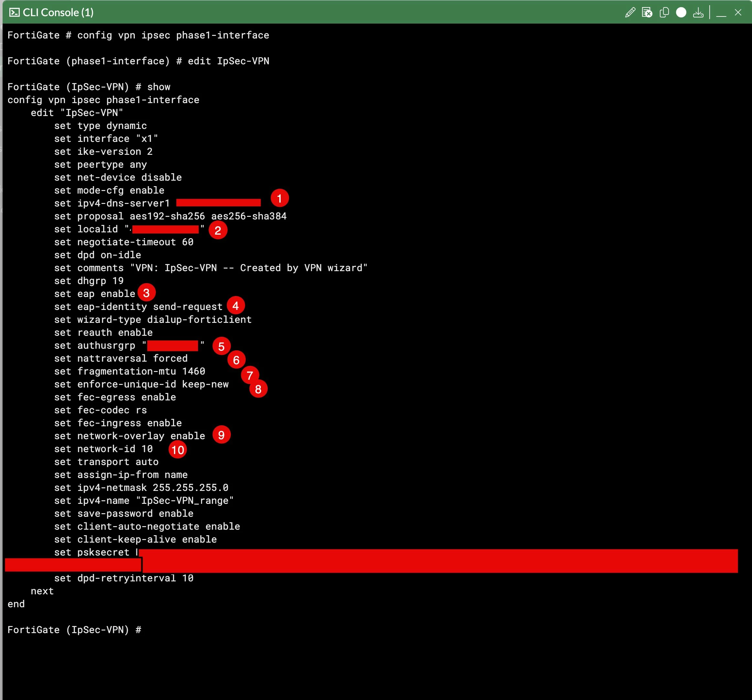The image size is (752, 700).
Task: Close the CLI Console panel
Action: [738, 13]
